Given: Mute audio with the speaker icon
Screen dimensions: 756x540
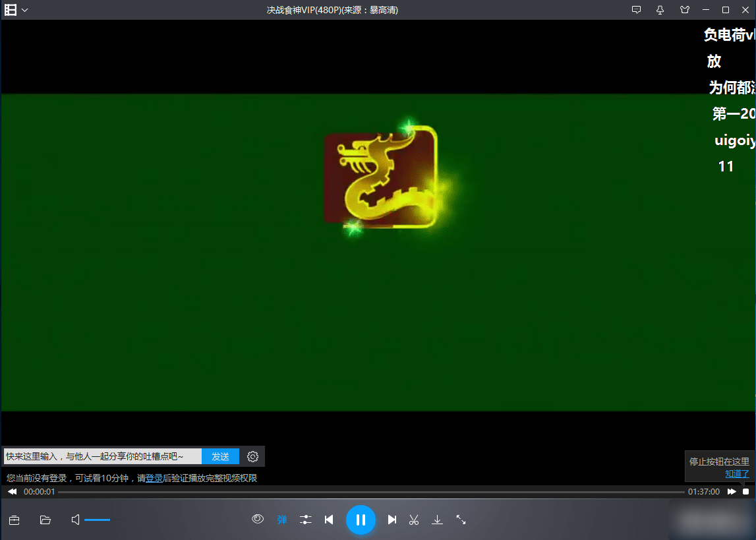Looking at the screenshot, I should pos(75,520).
